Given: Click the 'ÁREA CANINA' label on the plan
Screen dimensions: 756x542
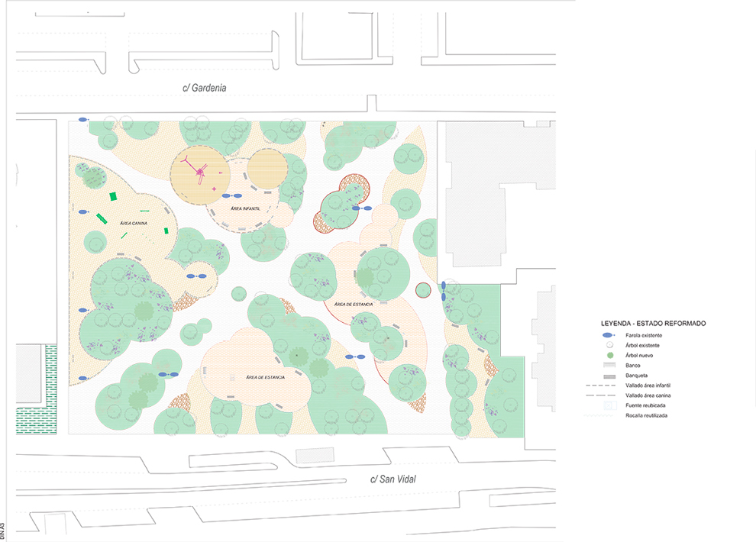Looking at the screenshot, I should (134, 223).
